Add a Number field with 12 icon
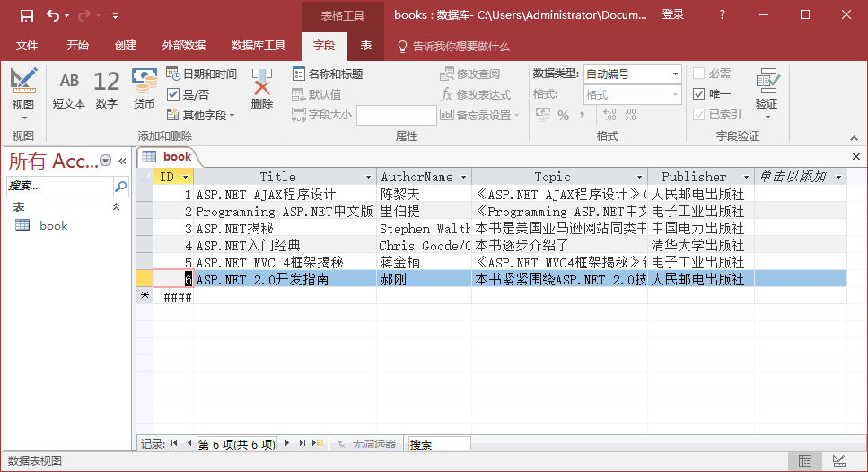Viewport: 868px width, 472px height. pyautogui.click(x=106, y=91)
